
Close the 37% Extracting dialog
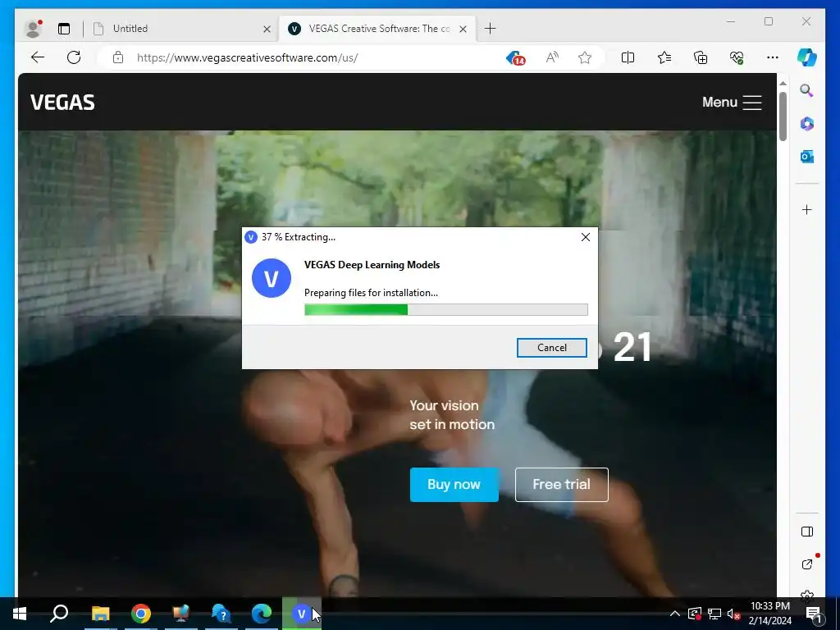(x=586, y=237)
